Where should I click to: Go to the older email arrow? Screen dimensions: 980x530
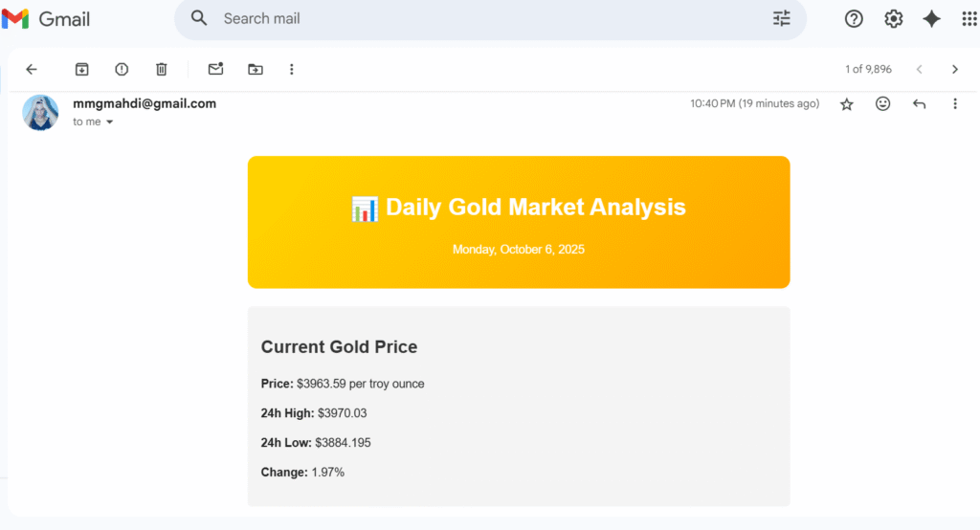(x=954, y=69)
